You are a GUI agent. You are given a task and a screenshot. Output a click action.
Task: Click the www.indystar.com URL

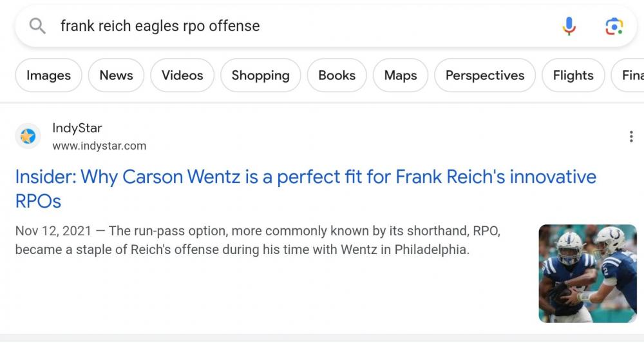99,146
